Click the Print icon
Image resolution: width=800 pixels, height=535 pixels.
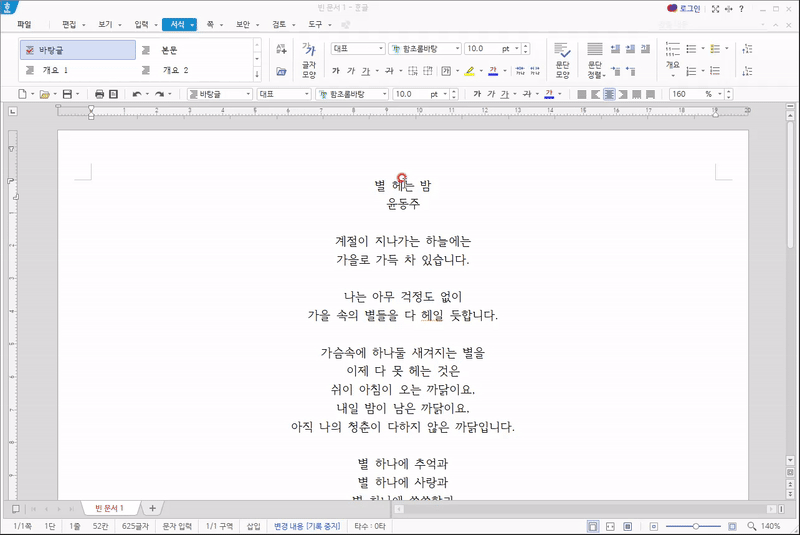pos(99,94)
